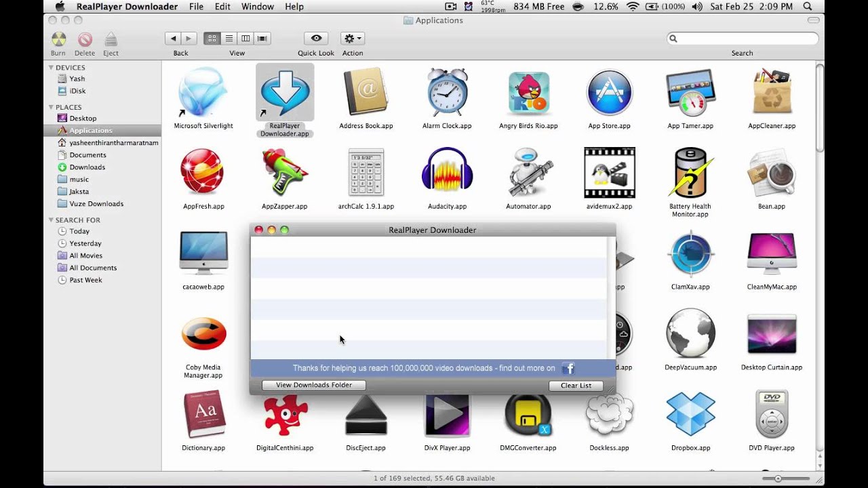Switch Finder to Cover Flow view
Screen dimensions: 868x488
coord(262,39)
